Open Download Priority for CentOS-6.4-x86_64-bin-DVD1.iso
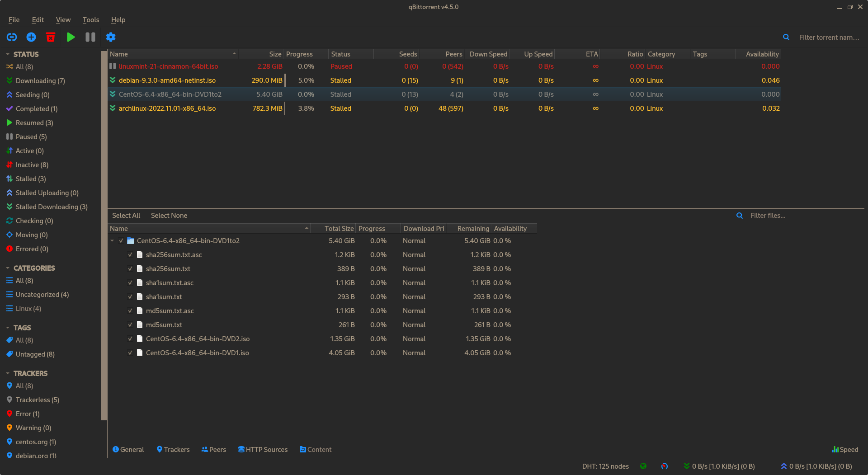Viewport: 868px width, 475px height. [414, 353]
